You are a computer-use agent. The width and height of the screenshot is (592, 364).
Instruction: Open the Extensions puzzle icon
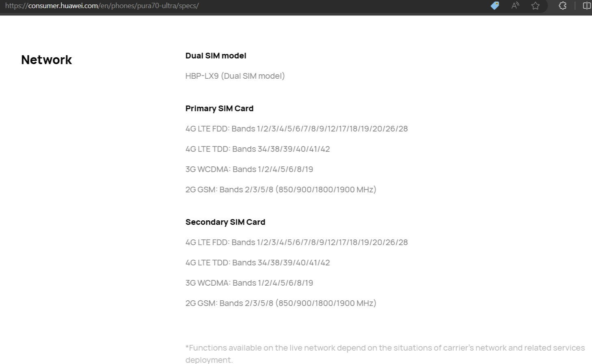562,6
